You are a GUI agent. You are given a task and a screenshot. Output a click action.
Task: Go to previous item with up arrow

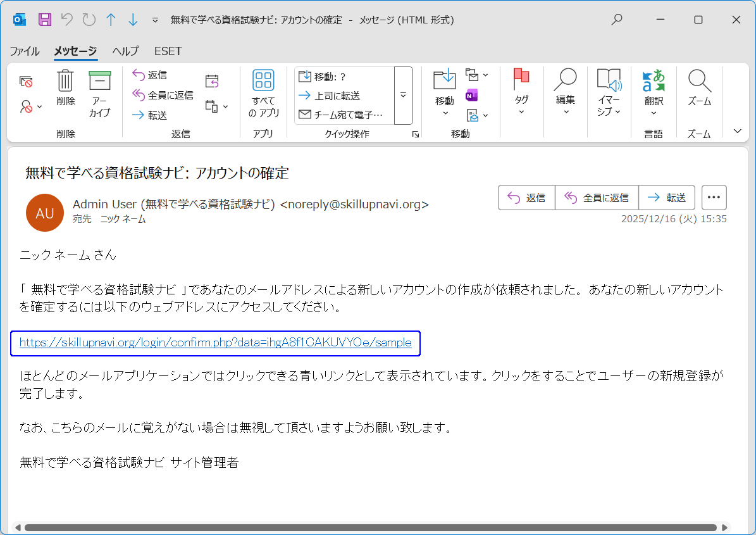pos(111,20)
